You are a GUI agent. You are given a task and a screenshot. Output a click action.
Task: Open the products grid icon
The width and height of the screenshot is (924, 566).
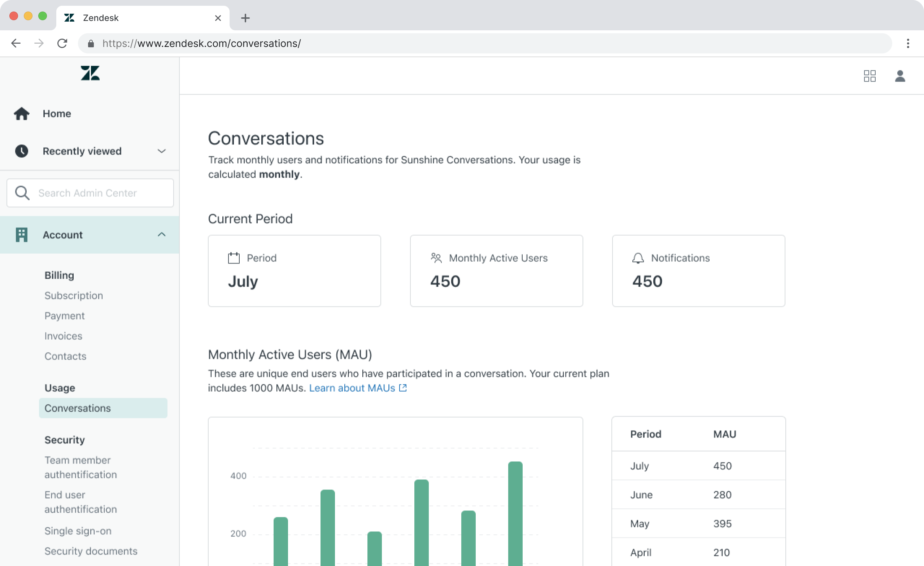[869, 76]
